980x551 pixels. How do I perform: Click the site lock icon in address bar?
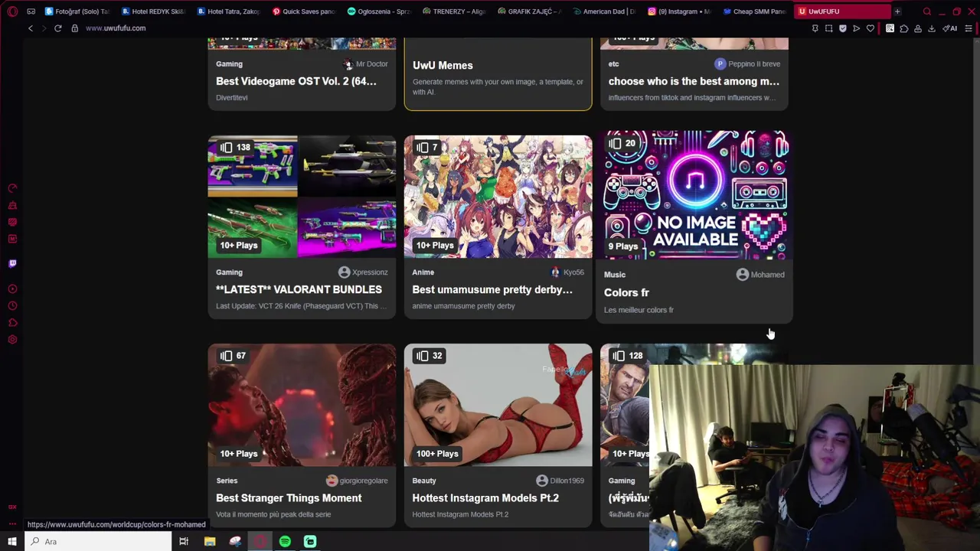(x=74, y=28)
